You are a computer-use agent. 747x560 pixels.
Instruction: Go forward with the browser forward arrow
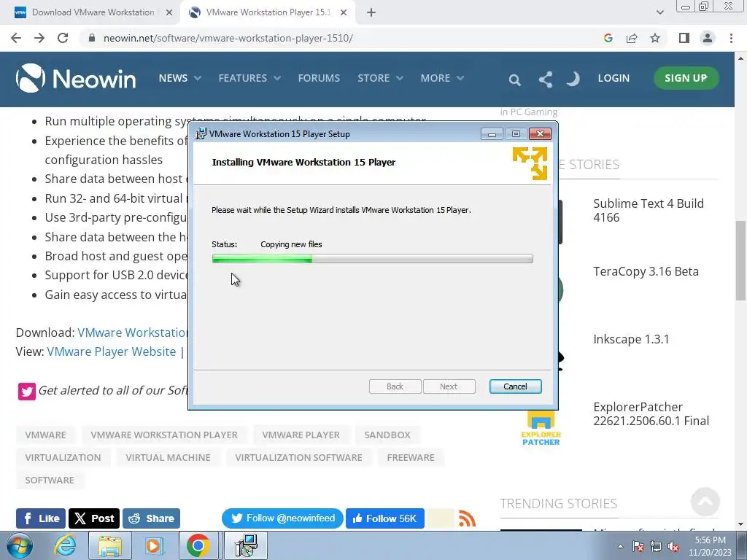(39, 38)
